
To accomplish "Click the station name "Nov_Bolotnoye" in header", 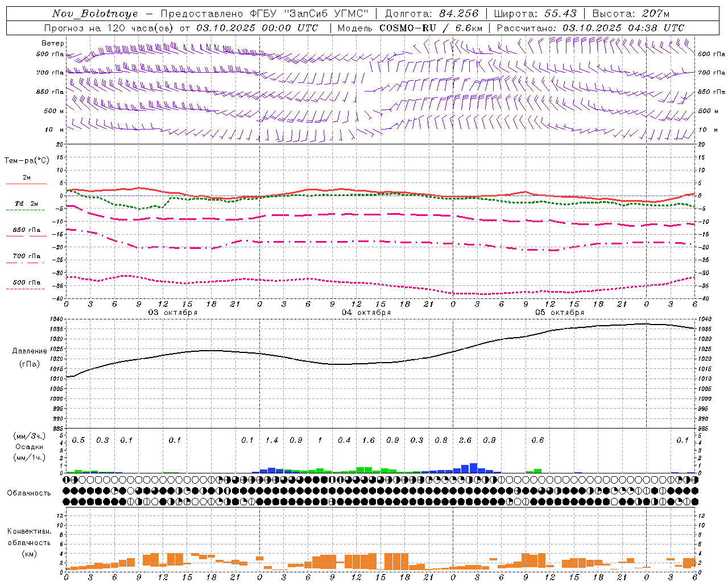I will pos(95,14).
